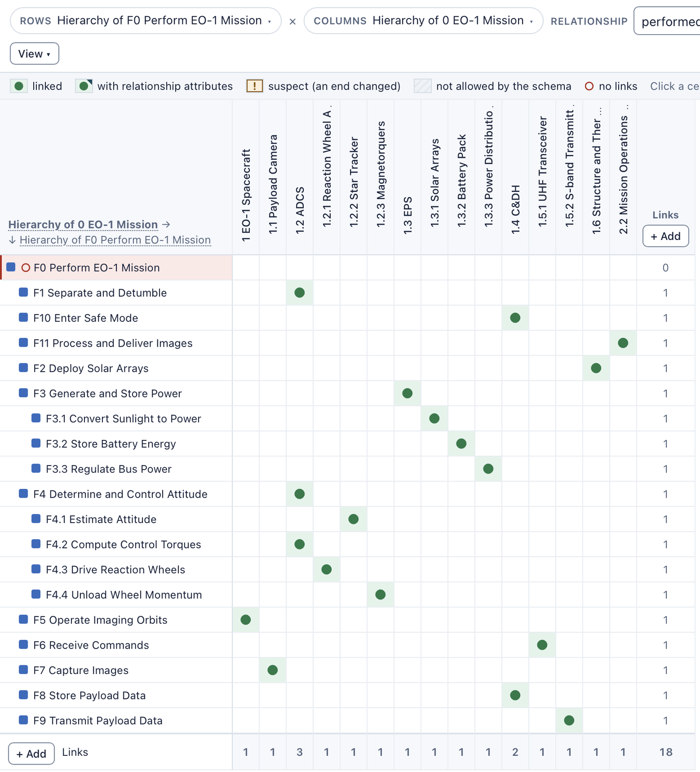This screenshot has height=772, width=700.
Task: Click the linked dot for F1 and 1.2 ADCS
Action: tap(300, 293)
